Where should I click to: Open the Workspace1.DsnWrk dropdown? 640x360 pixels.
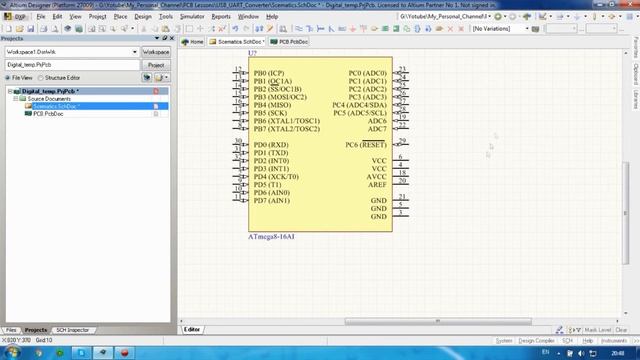click(x=135, y=52)
